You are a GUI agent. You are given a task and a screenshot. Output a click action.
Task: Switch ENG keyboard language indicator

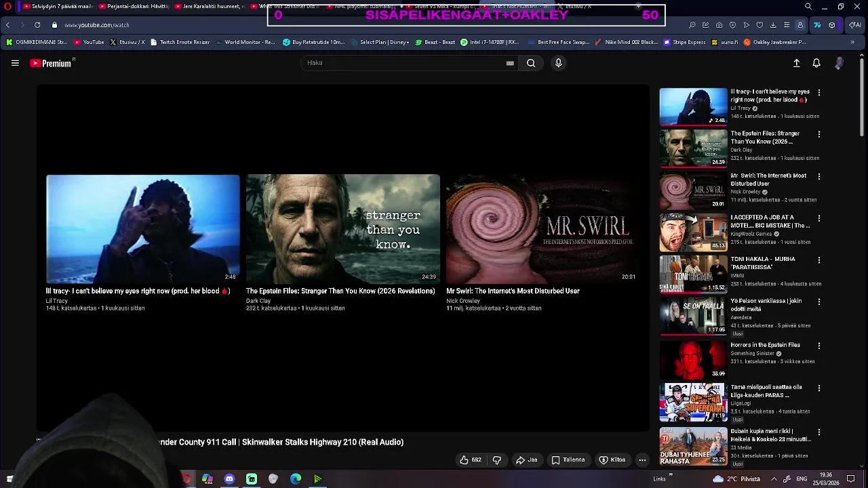coord(801,479)
